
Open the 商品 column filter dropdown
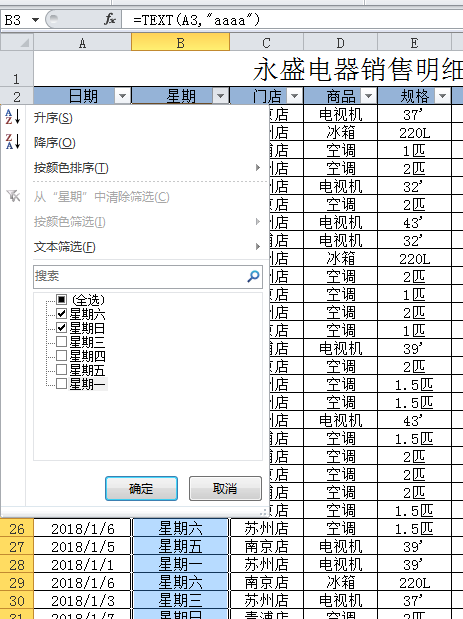[369, 96]
